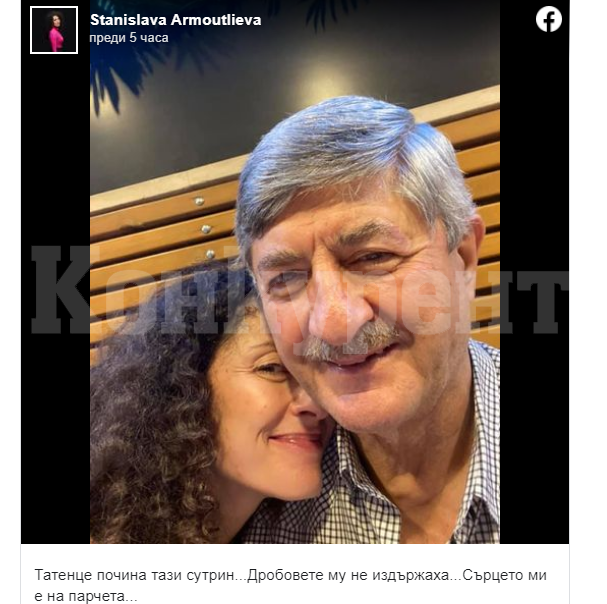Image resolution: width=607 pixels, height=604 pixels.
Task: Select the 'Татенце почина тази сутрин' caption text
Action: tap(135, 575)
